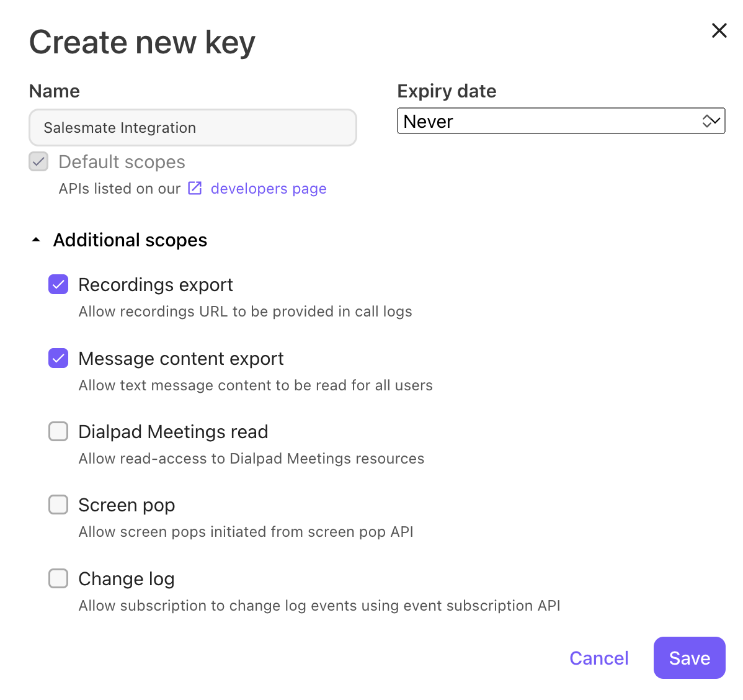
Task: Click the Expiry date dropdown arrows icon
Action: (x=711, y=121)
